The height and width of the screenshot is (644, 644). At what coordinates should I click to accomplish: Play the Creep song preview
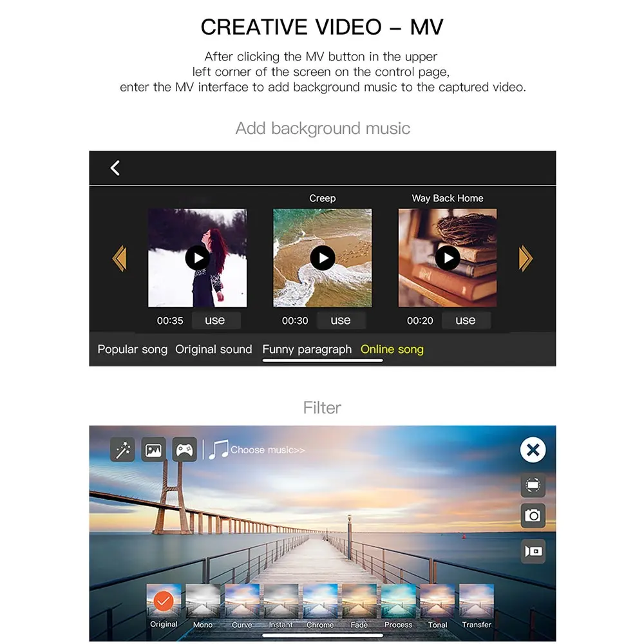323,258
